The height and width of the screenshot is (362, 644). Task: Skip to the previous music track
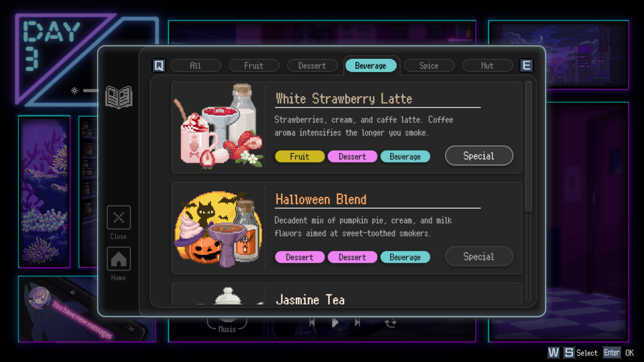coord(312,322)
